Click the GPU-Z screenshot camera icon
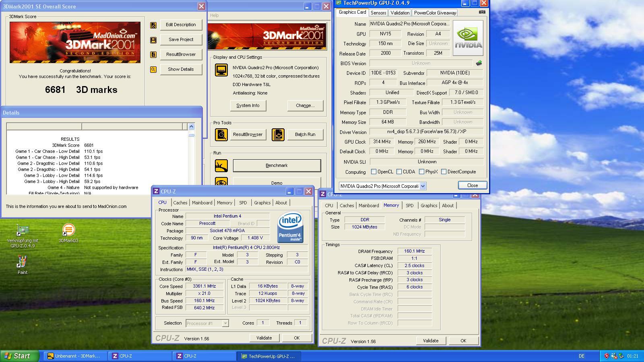The image size is (644, 362). coord(482,12)
